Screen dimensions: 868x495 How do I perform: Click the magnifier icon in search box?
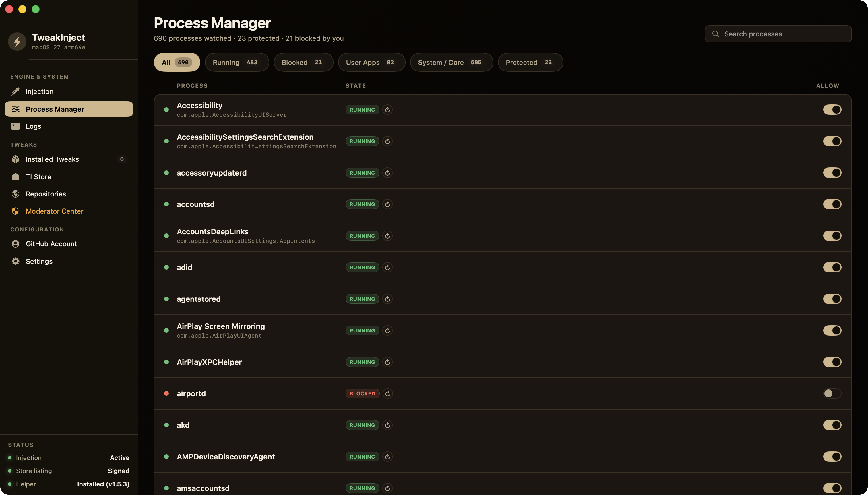[x=716, y=34]
